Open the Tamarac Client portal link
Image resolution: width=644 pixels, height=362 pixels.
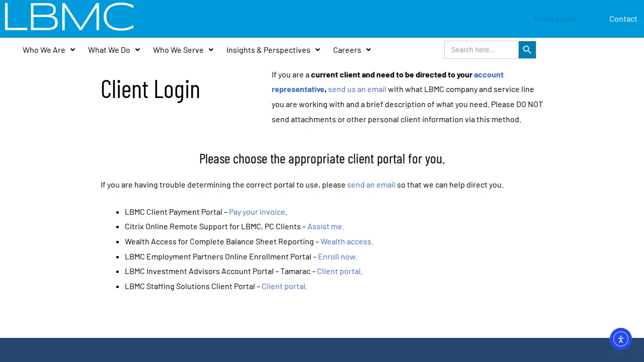[x=339, y=271]
